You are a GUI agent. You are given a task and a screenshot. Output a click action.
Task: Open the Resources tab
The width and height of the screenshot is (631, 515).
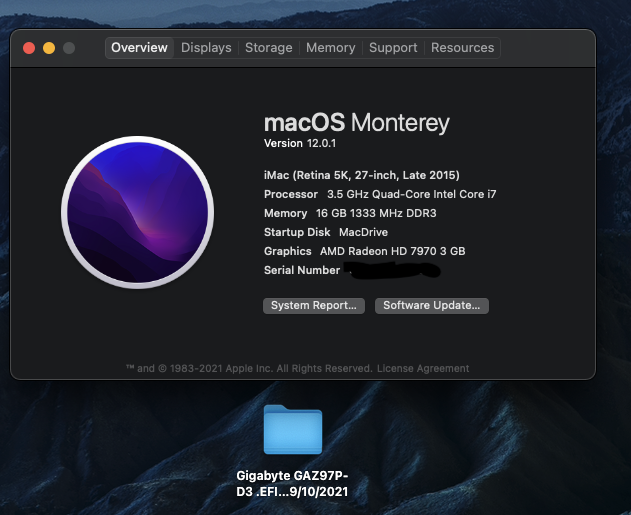[462, 48]
